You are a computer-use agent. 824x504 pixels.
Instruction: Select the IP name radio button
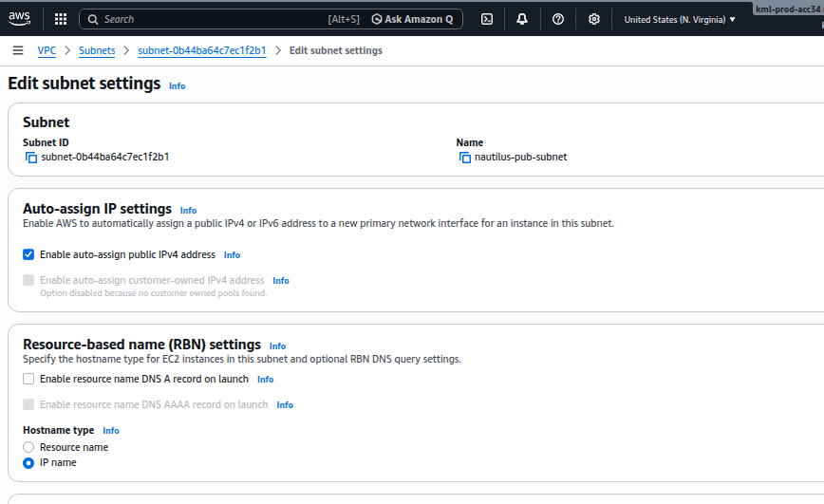click(x=28, y=462)
